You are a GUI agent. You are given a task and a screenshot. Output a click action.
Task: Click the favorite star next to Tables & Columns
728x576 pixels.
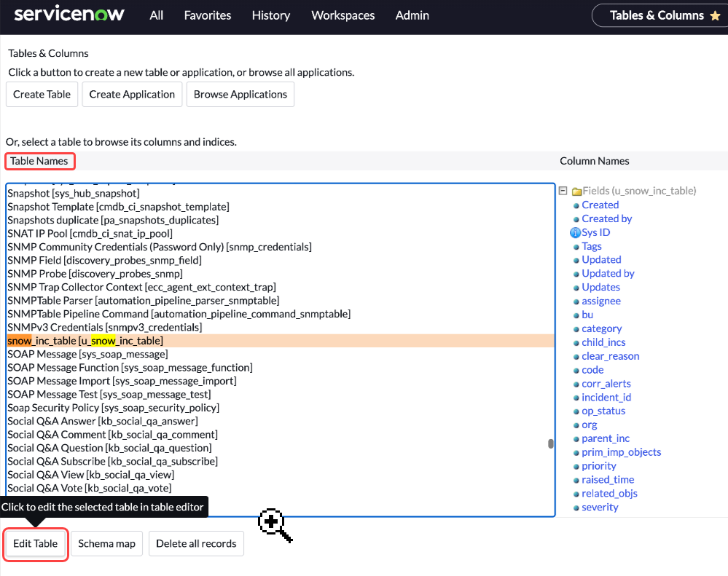pos(715,16)
